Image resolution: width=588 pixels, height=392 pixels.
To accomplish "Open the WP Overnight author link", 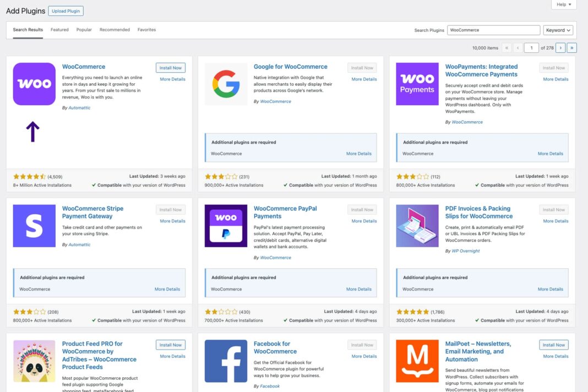I will tap(465, 251).
